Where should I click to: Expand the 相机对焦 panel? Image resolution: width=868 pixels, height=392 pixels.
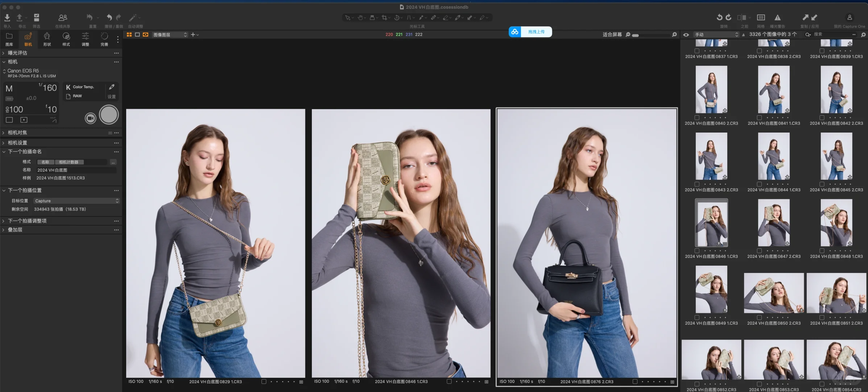[x=3, y=133]
